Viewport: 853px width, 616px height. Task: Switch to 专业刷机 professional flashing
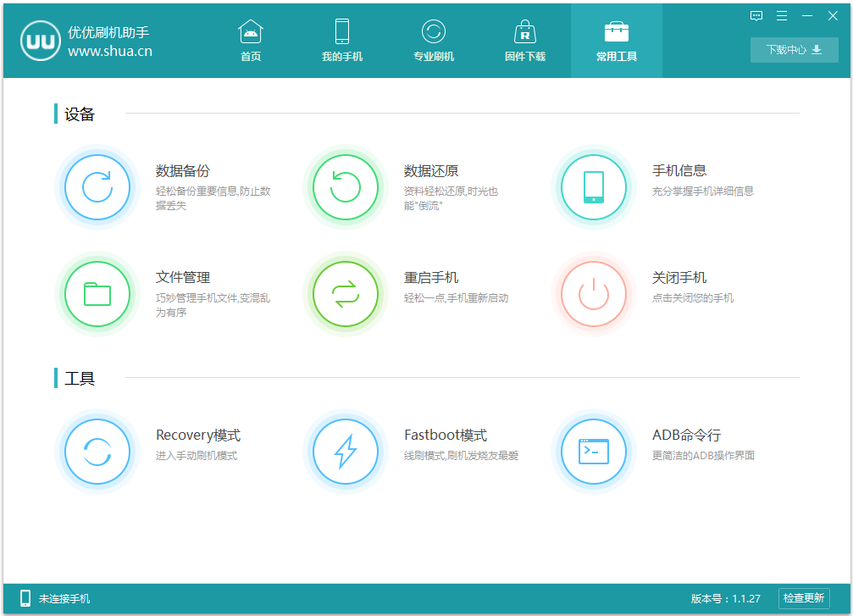(x=433, y=40)
